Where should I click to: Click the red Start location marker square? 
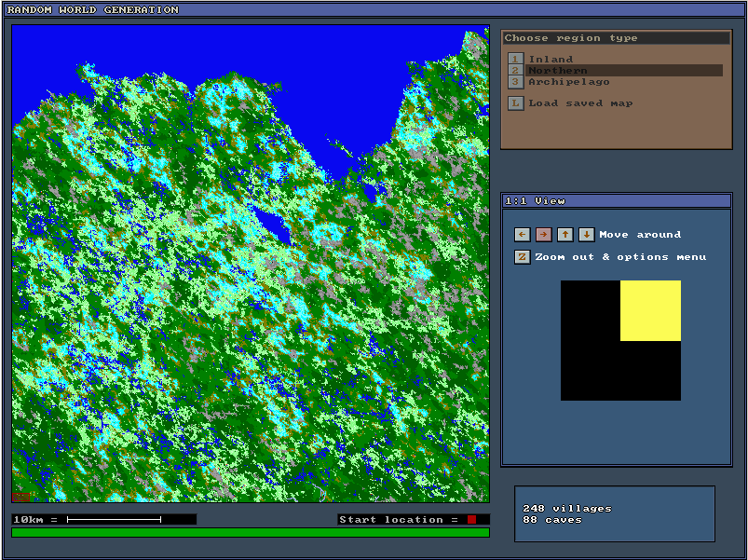pos(472,520)
